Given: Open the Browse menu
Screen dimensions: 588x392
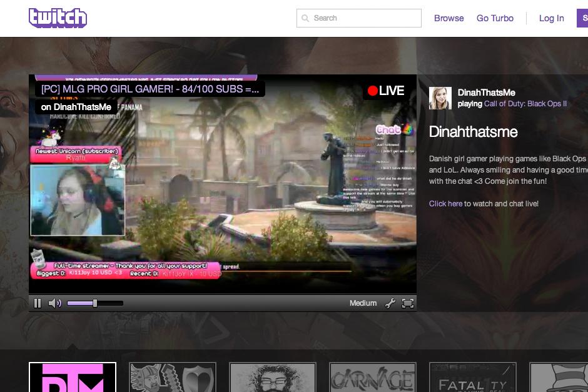Looking at the screenshot, I should pos(449,18).
